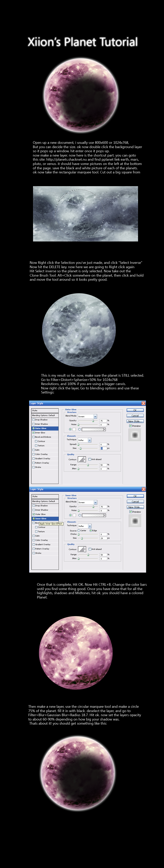Focus Range value field in Outer Glow dialog

tap(103, 465)
